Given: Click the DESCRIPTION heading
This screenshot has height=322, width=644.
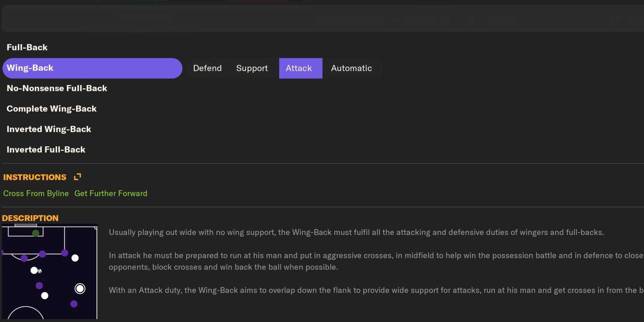Looking at the screenshot, I should point(30,218).
